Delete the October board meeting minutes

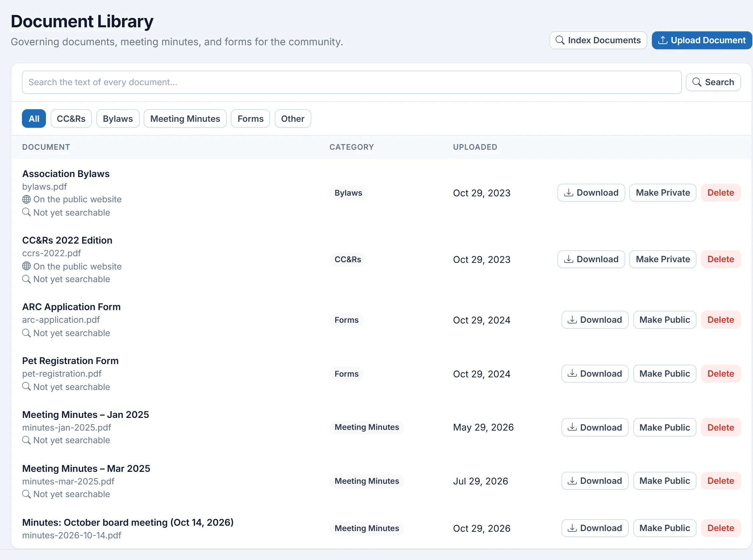tap(721, 528)
